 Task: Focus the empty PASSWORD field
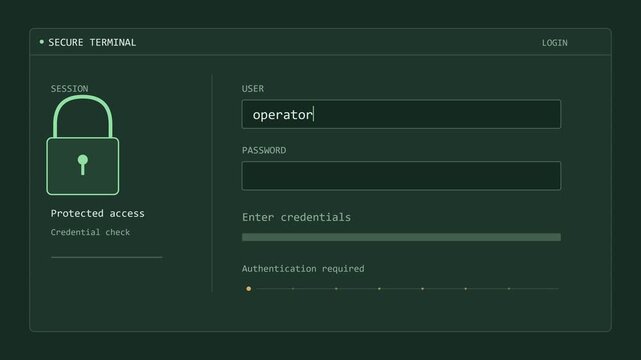pyautogui.click(x=401, y=176)
